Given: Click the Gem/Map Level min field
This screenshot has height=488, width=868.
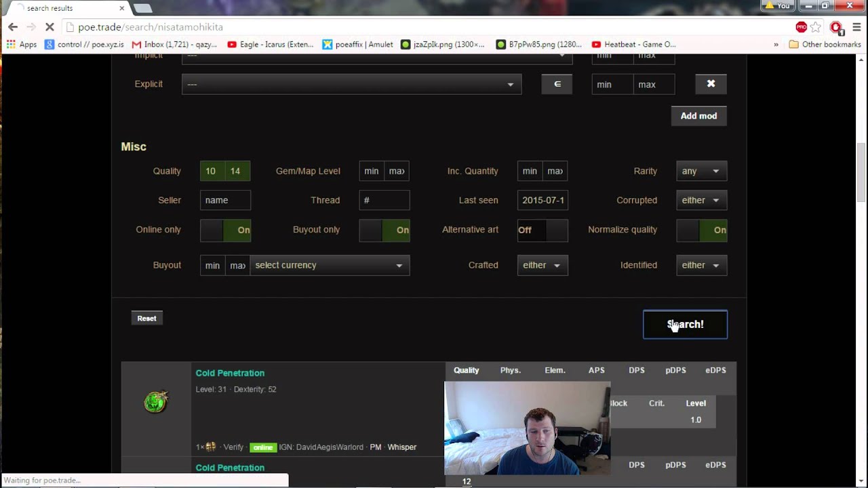Looking at the screenshot, I should [372, 171].
